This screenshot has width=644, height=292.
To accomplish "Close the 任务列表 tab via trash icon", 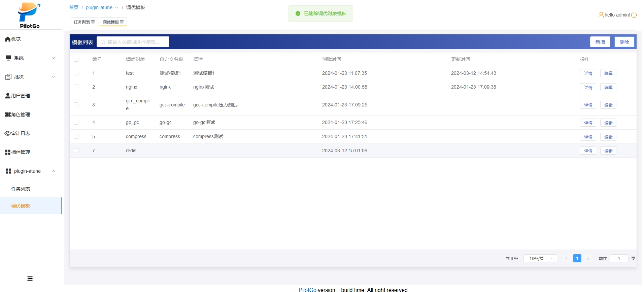I will pyautogui.click(x=93, y=22).
